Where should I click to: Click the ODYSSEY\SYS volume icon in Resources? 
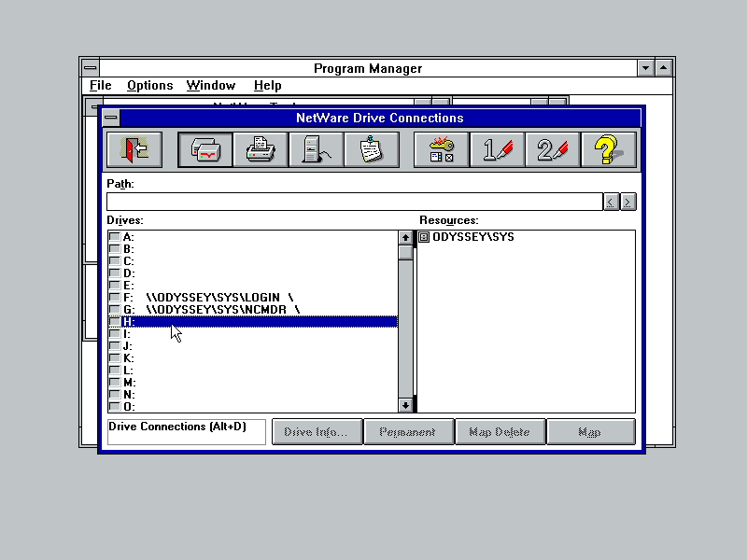pyautogui.click(x=424, y=237)
